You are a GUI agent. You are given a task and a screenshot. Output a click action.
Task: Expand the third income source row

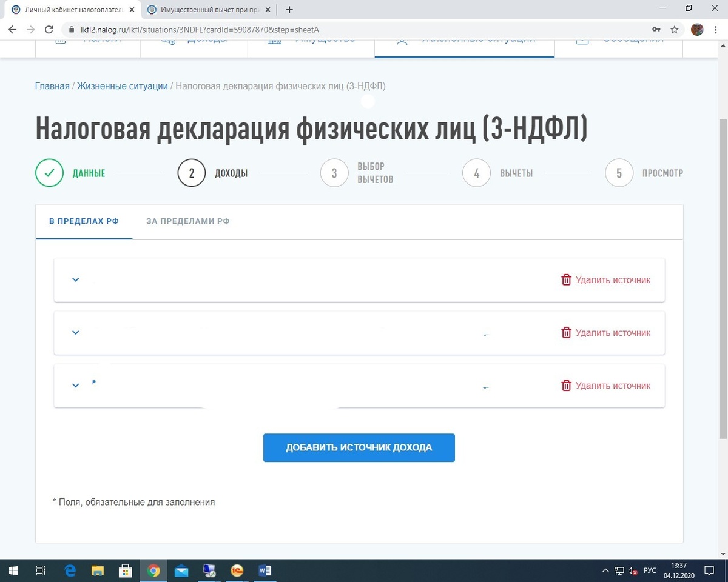75,385
